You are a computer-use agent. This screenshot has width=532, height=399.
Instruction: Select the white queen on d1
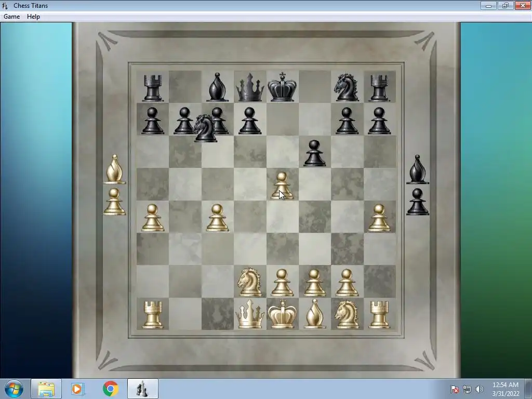(250, 314)
